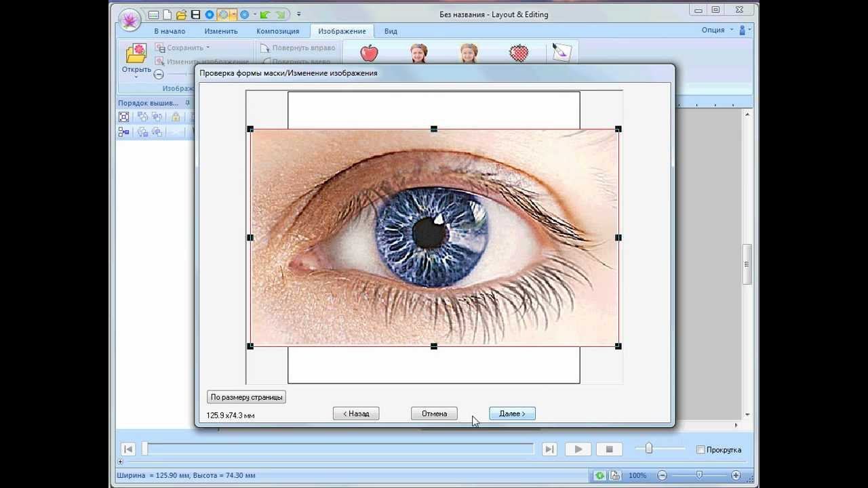The height and width of the screenshot is (488, 868).
Task: Click the stitch simulation progress bar
Action: click(x=338, y=449)
